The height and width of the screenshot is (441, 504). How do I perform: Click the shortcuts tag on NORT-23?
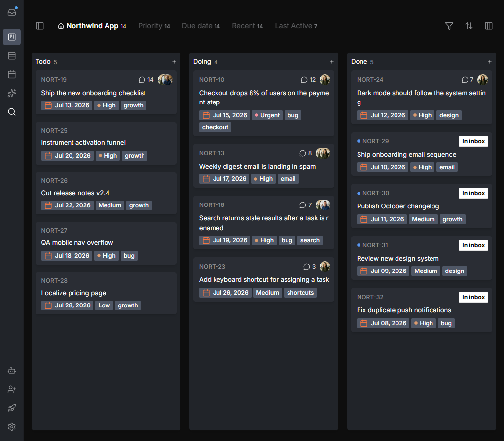tap(300, 293)
